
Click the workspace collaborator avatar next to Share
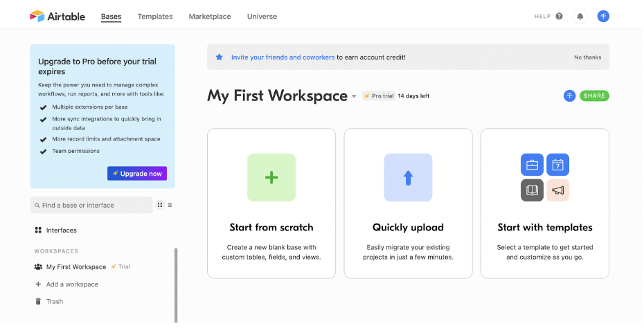tap(569, 96)
